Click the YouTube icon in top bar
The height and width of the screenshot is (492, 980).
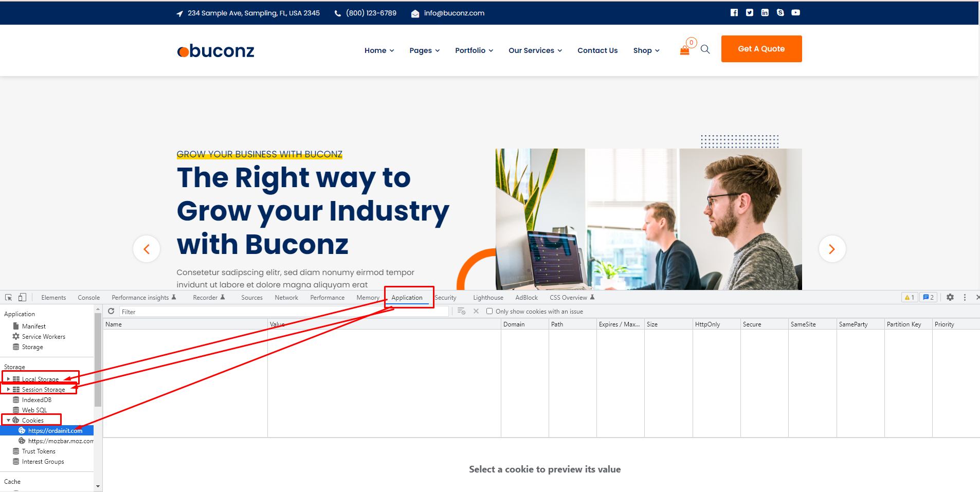(795, 13)
